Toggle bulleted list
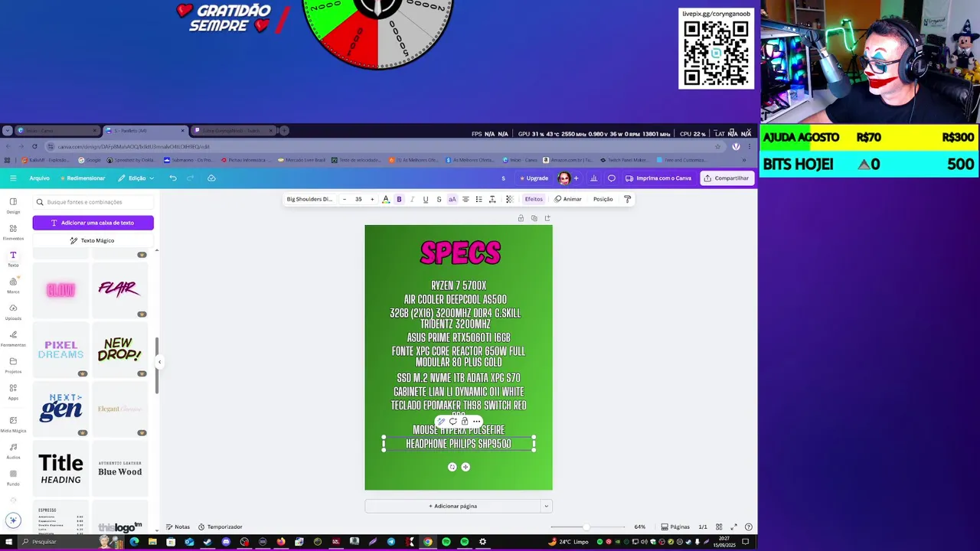Viewport: 980px width, 551px height. (x=479, y=199)
